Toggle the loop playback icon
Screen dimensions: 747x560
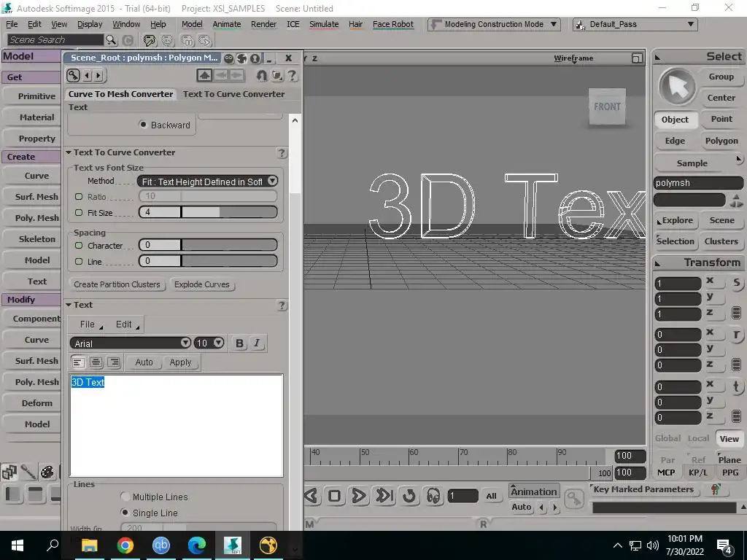(409, 496)
